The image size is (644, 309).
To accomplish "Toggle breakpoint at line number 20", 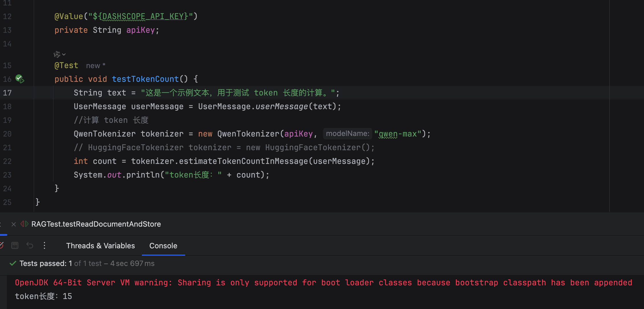I will [x=7, y=134].
